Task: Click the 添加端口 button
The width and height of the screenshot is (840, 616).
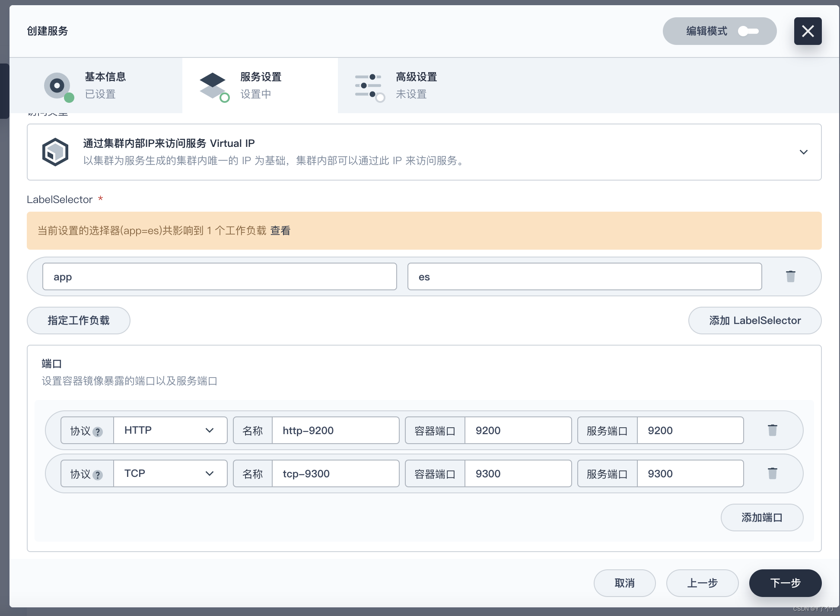Action: click(762, 518)
